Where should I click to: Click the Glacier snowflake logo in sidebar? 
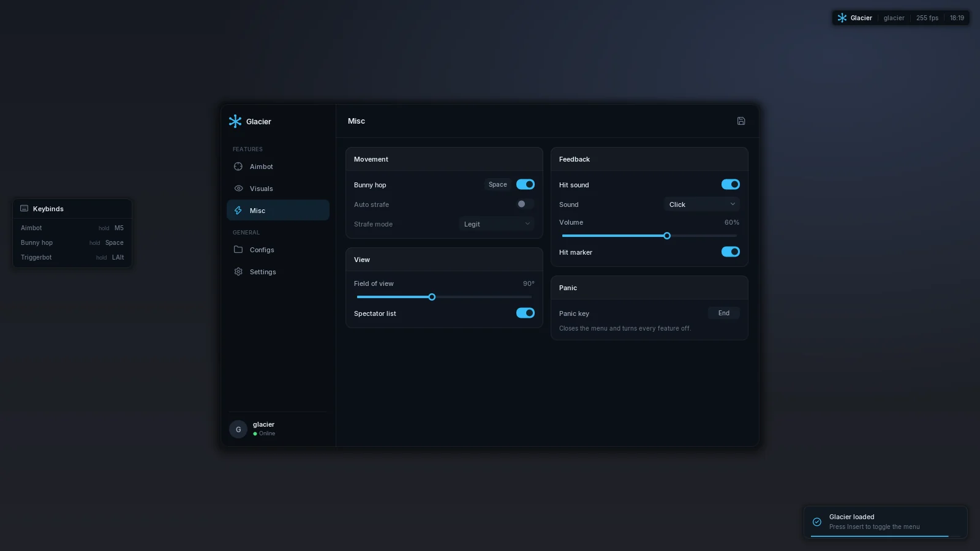click(x=235, y=121)
